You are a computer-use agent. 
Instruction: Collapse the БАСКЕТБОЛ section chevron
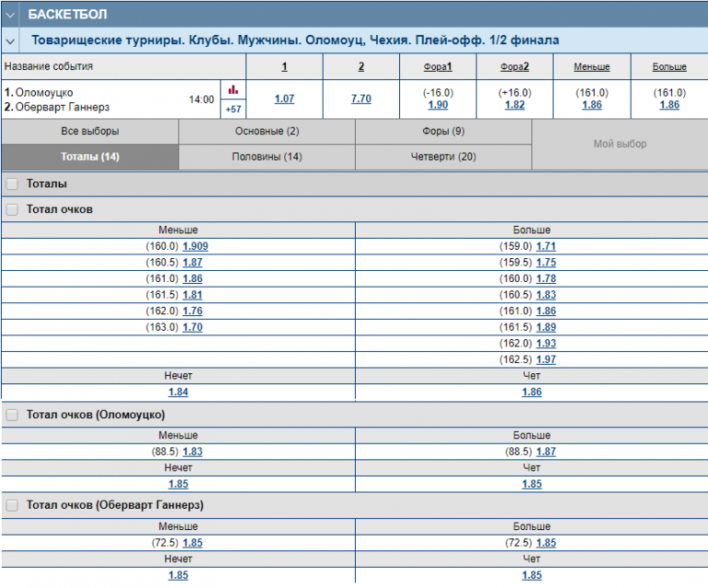click(10, 15)
